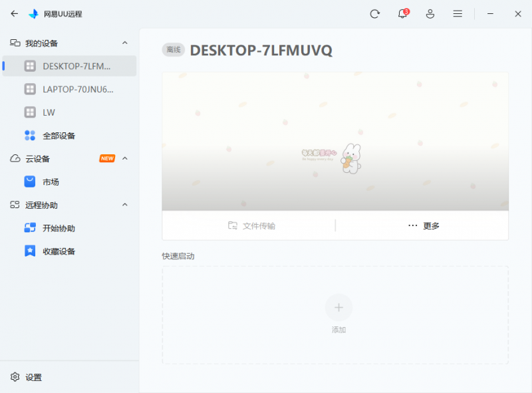Collapse the 我的设备 section

tap(125, 42)
